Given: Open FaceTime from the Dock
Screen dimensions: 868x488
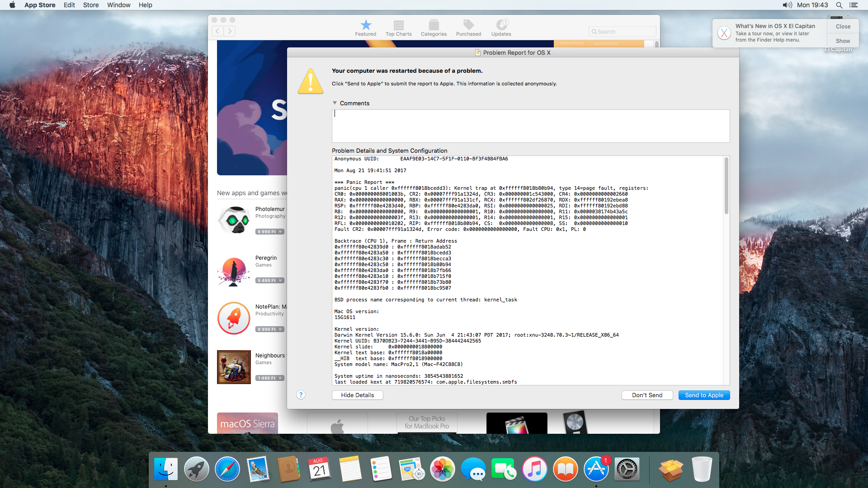Looking at the screenshot, I should click(x=504, y=469).
